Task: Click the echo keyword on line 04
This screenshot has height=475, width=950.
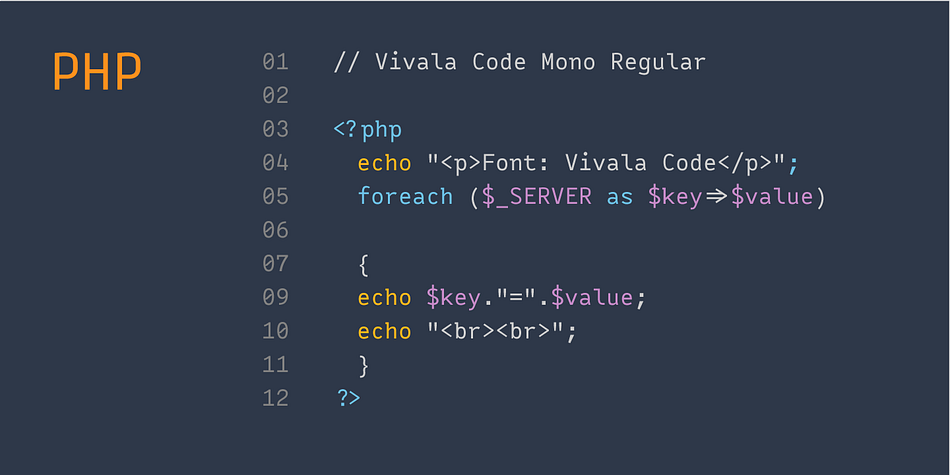Action: (385, 163)
